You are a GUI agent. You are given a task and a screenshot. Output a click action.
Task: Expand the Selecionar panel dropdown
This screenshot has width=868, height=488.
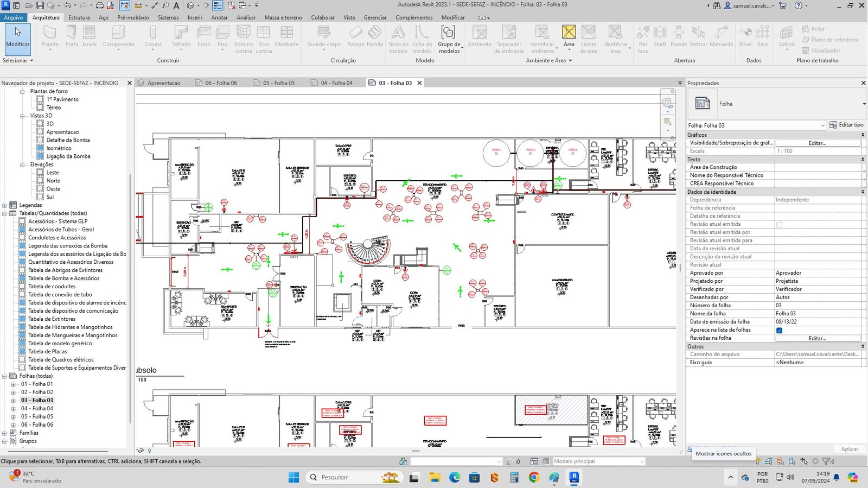(x=18, y=60)
